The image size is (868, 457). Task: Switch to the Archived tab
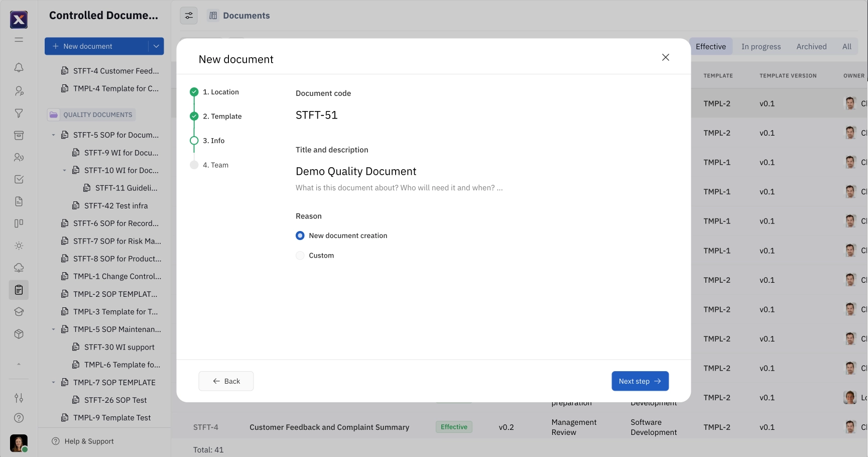coord(811,46)
